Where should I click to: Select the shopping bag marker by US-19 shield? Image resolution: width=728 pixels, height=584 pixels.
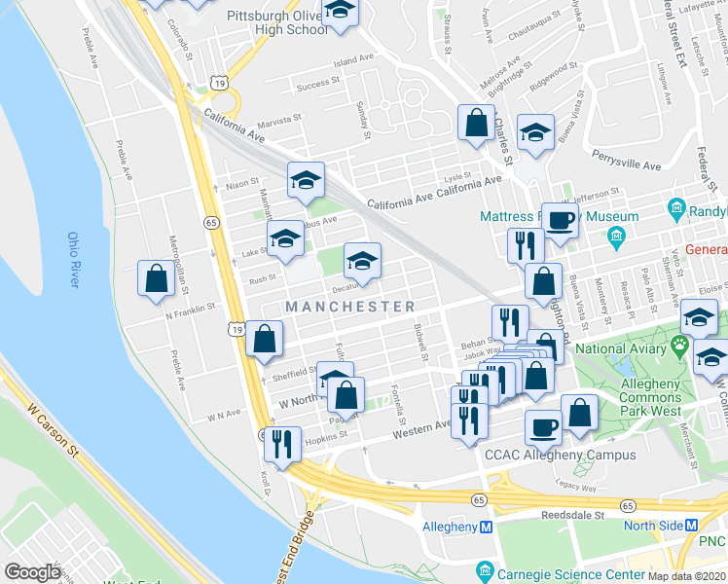(x=264, y=340)
